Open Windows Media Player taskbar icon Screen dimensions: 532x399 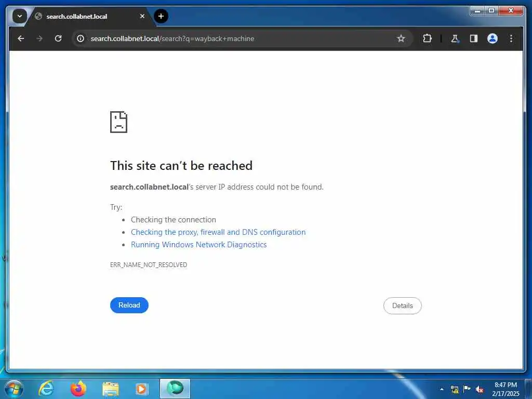pos(142,389)
